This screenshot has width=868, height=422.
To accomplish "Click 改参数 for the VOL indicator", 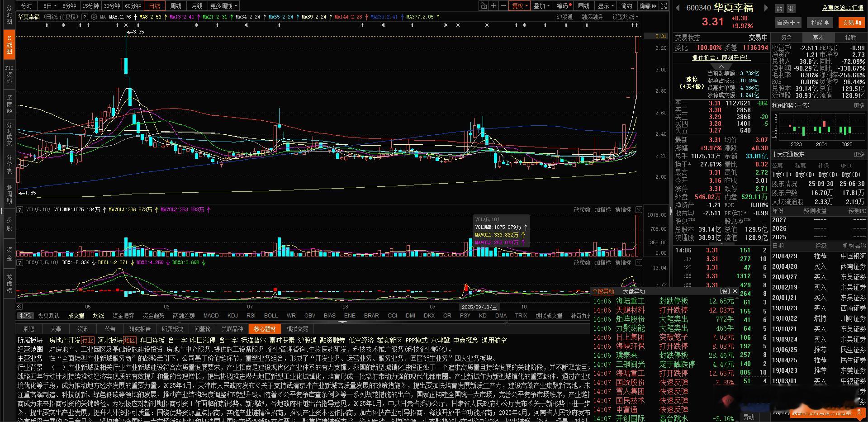I will (x=582, y=209).
